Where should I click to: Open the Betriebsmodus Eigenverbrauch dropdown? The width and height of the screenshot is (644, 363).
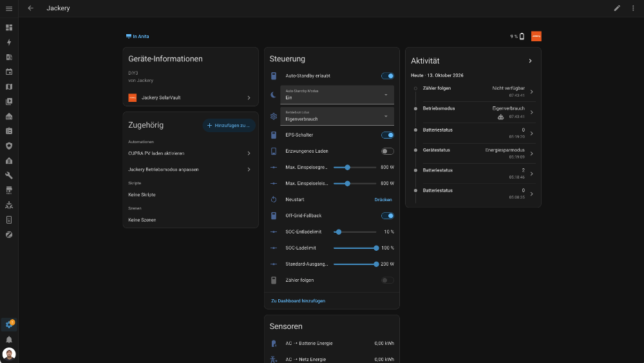[337, 116]
